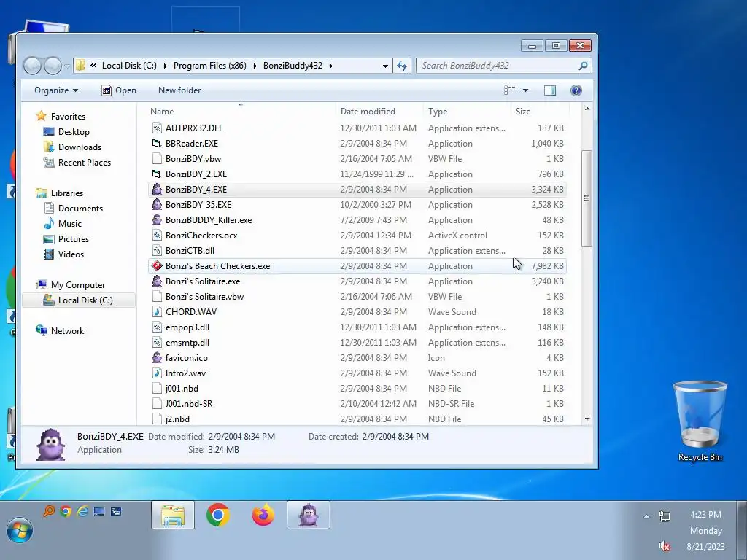Click the BonziBDY_35.EXE gorilla icon
This screenshot has width=747, height=560.
pos(157,205)
